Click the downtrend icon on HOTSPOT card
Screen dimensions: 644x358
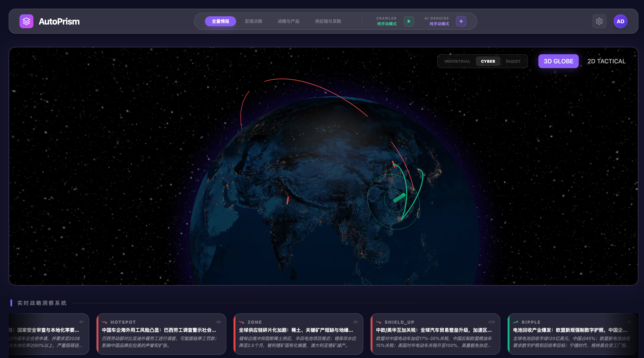(105, 322)
